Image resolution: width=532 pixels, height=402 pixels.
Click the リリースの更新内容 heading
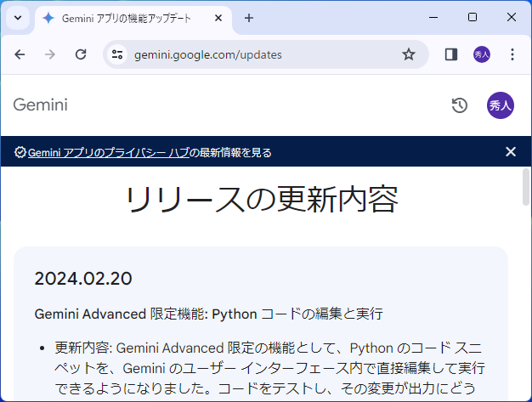[262, 200]
